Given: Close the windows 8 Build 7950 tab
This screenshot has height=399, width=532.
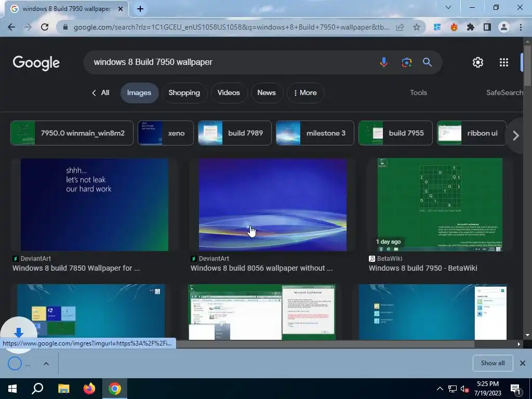Looking at the screenshot, I should [x=121, y=9].
